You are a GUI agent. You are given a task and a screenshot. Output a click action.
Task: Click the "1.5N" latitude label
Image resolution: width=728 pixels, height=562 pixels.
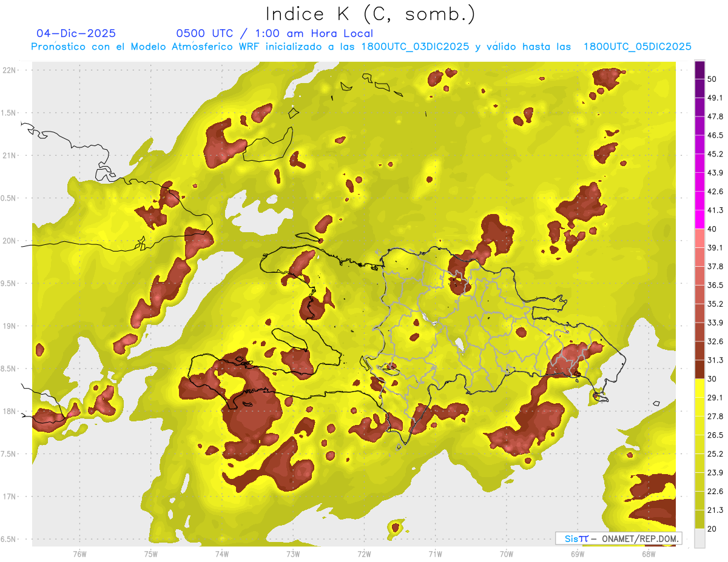click(8, 113)
